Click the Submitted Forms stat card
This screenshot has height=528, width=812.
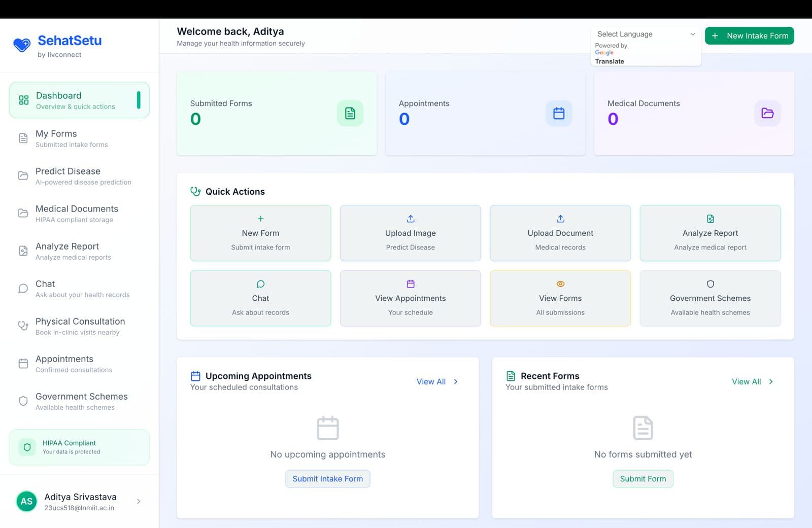coord(277,113)
